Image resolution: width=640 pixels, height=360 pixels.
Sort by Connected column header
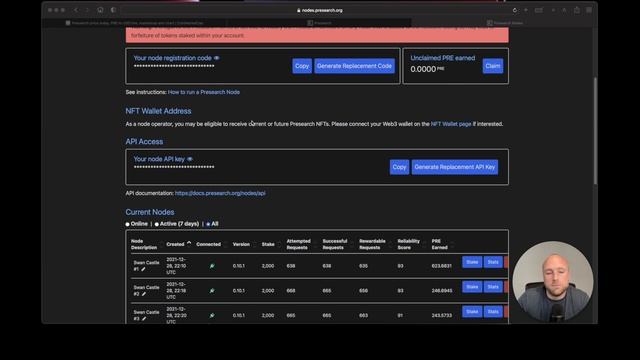pyautogui.click(x=208, y=244)
